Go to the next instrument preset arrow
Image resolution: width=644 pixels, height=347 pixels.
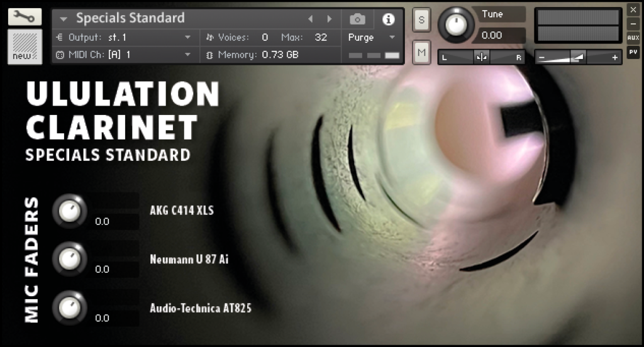(330, 19)
